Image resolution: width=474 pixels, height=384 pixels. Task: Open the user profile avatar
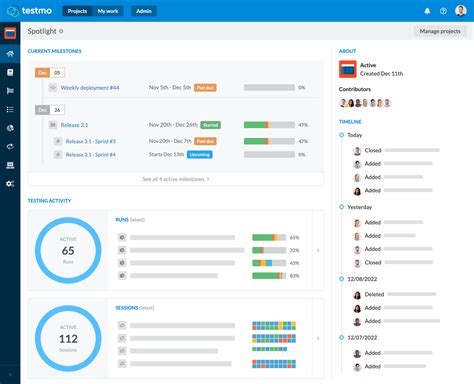tap(461, 11)
